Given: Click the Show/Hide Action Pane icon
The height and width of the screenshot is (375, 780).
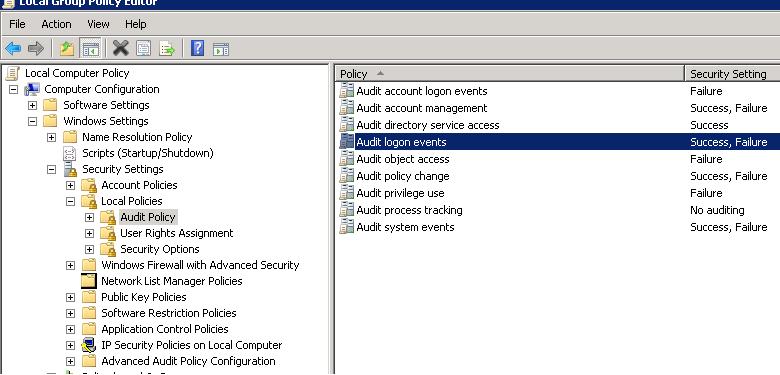Looking at the screenshot, I should pyautogui.click(x=220, y=49).
